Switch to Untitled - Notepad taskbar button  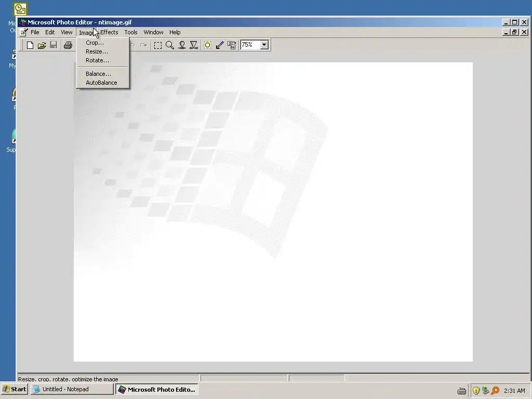(x=72, y=389)
